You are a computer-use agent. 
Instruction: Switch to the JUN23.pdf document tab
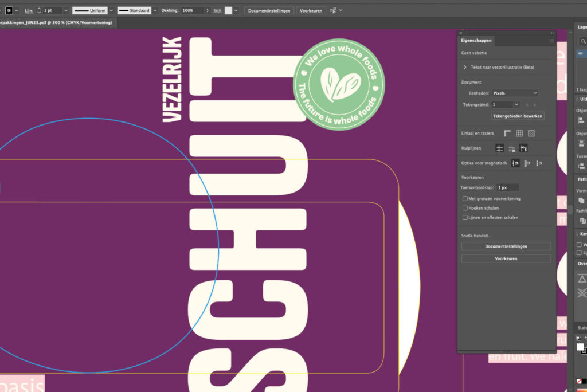[x=57, y=22]
